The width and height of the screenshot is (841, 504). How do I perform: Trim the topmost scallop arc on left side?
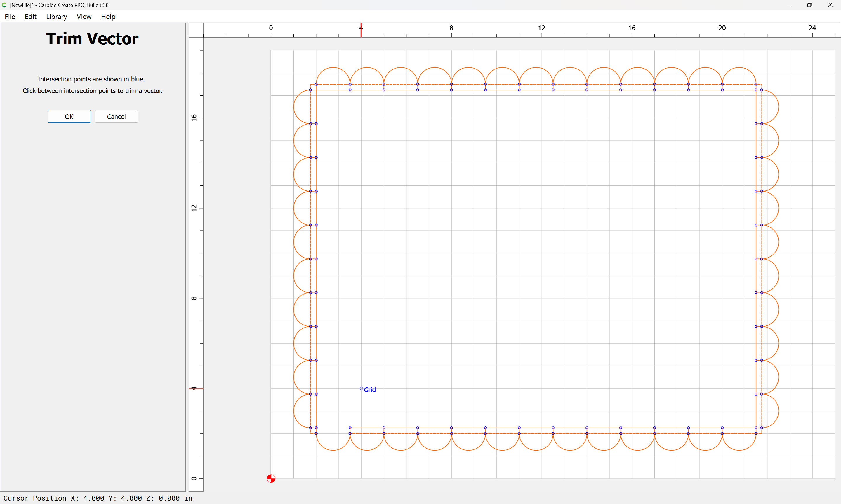(x=294, y=107)
